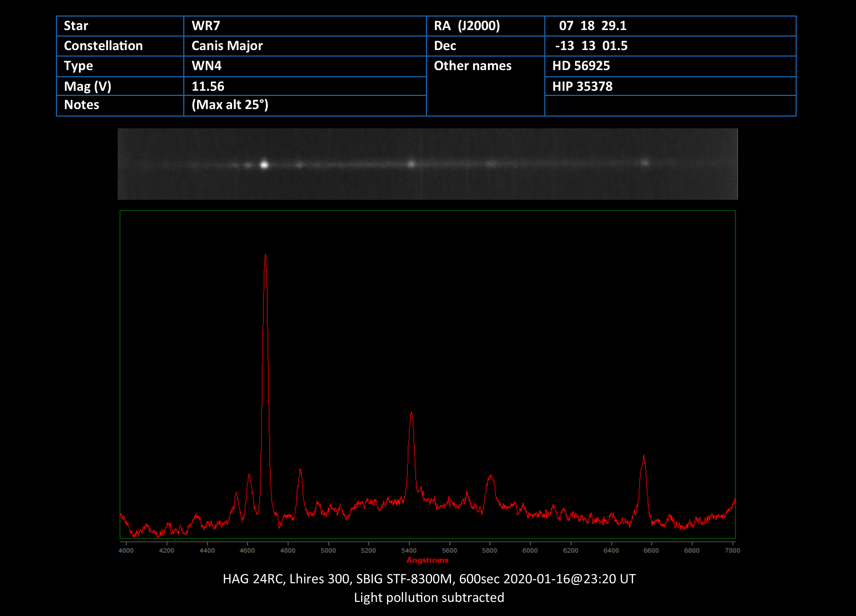The width and height of the screenshot is (856, 616).
Task: Click the Other names label cell
Action: [473, 66]
